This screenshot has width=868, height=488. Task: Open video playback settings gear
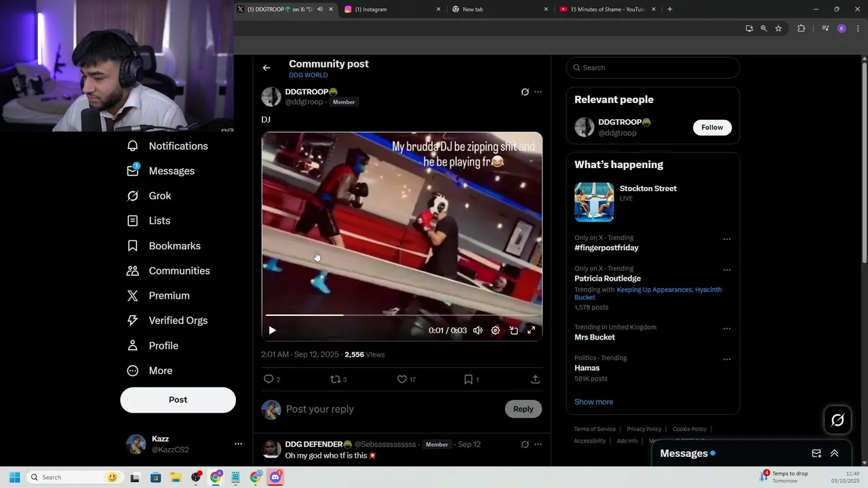point(496,330)
